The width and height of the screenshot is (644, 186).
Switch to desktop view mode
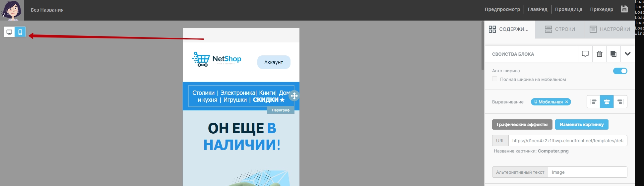click(x=9, y=32)
